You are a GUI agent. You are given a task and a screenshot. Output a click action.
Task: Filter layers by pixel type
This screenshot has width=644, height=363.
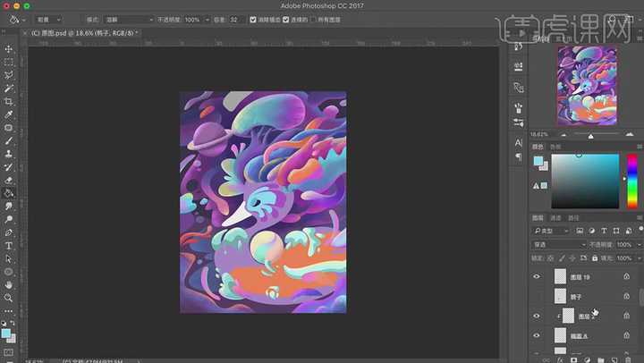580,231
